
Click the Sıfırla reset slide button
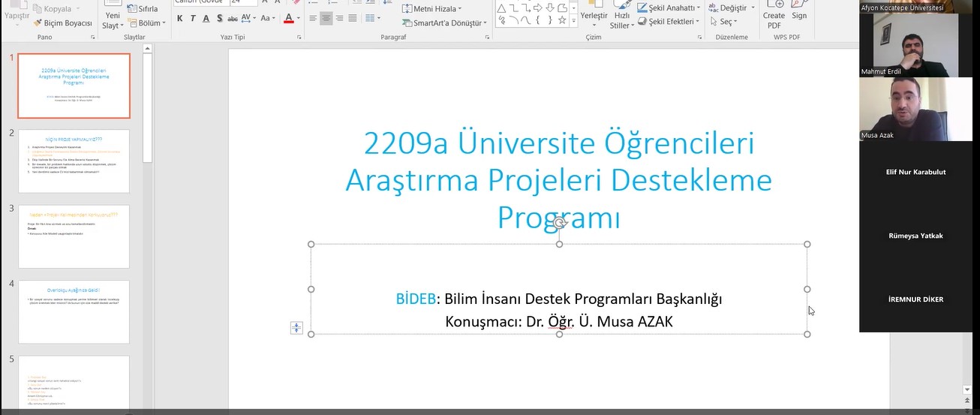142,9
